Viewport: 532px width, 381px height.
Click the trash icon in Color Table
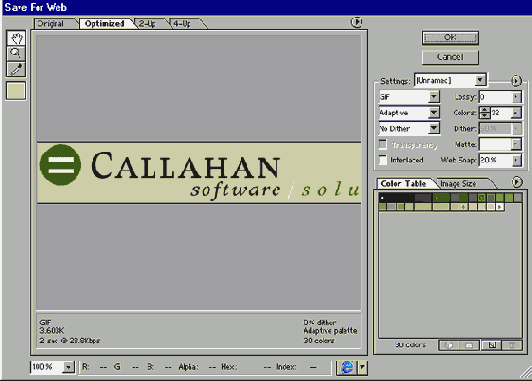[x=512, y=345]
